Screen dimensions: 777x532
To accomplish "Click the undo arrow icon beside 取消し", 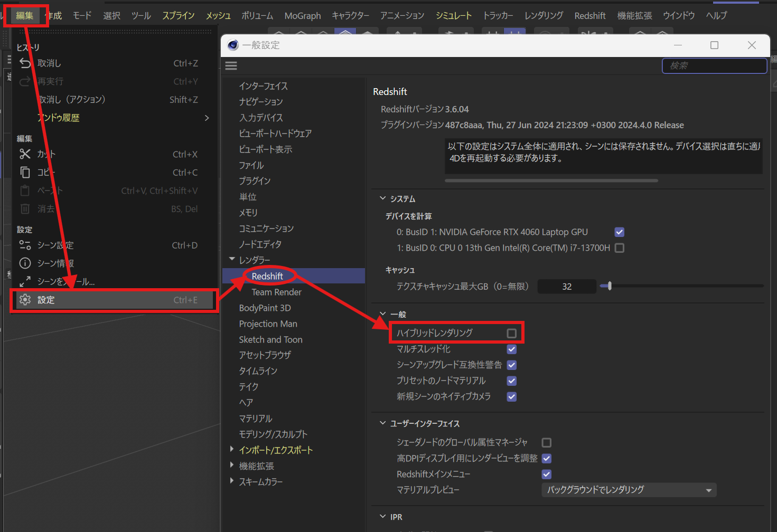I will tap(25, 63).
